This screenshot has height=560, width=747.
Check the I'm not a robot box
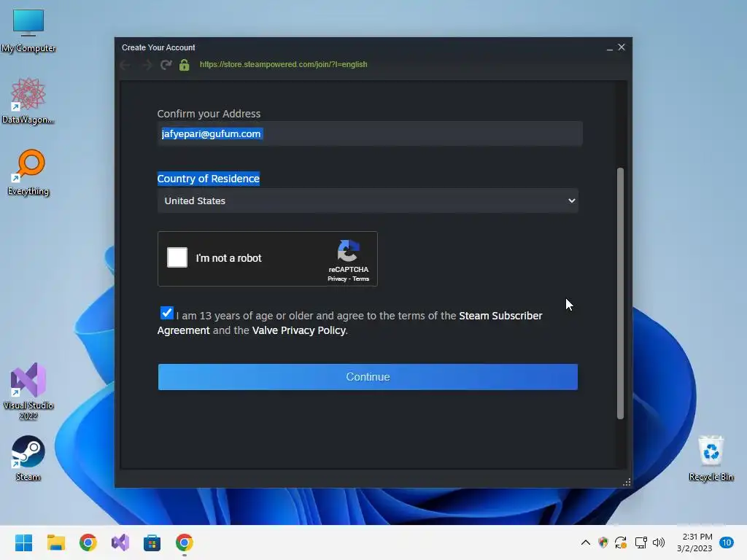point(177,257)
